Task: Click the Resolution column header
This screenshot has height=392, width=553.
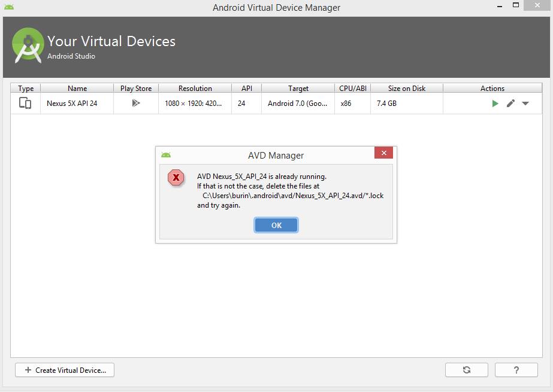Action: 195,88
